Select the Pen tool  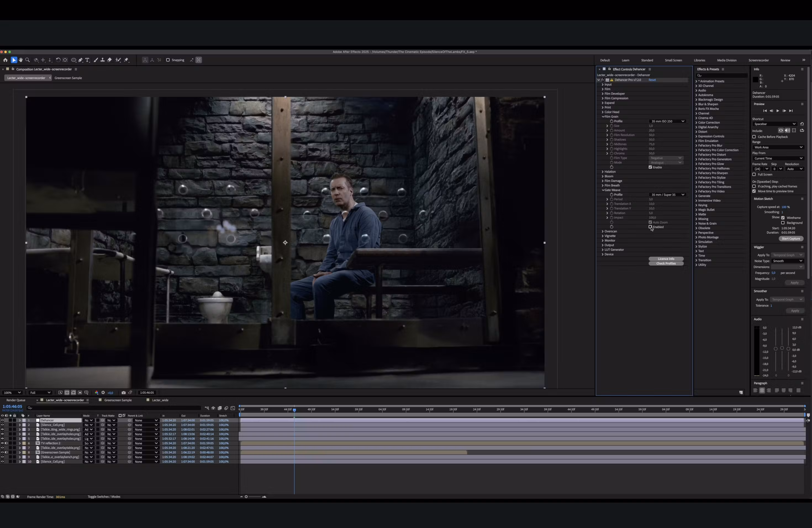coord(81,60)
